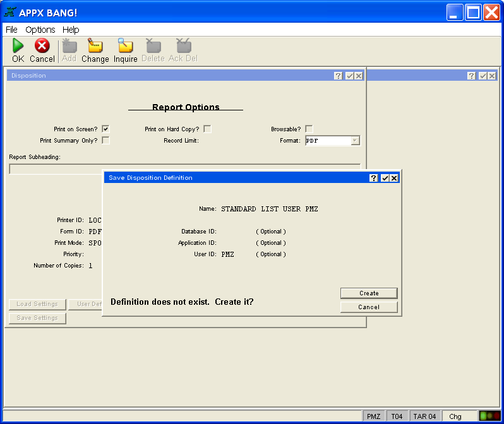Screen dimensions: 504x424
Task: Click help icon in Disposition panel title
Action: [339, 76]
